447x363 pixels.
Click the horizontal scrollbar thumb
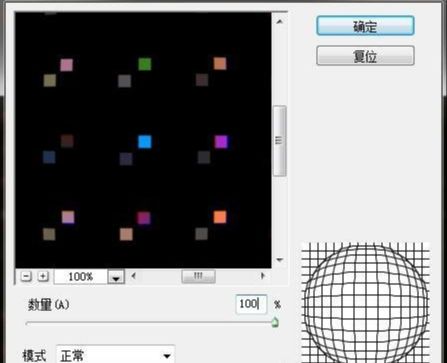(x=198, y=276)
